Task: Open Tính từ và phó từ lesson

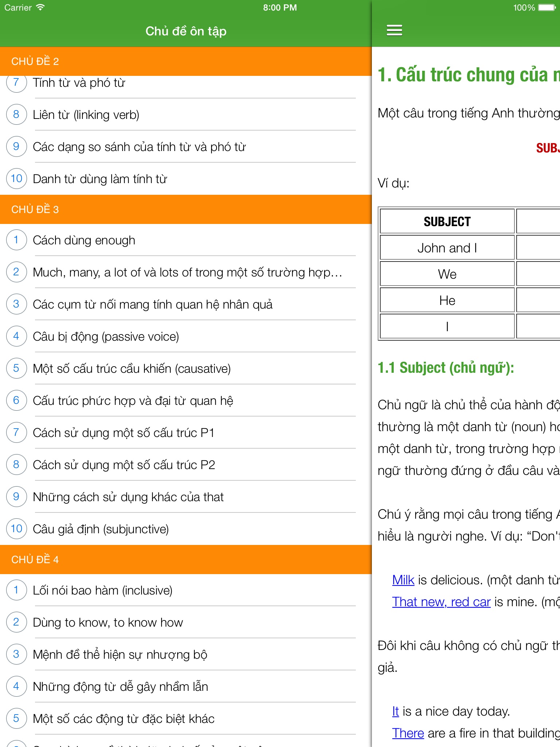Action: pos(79,83)
